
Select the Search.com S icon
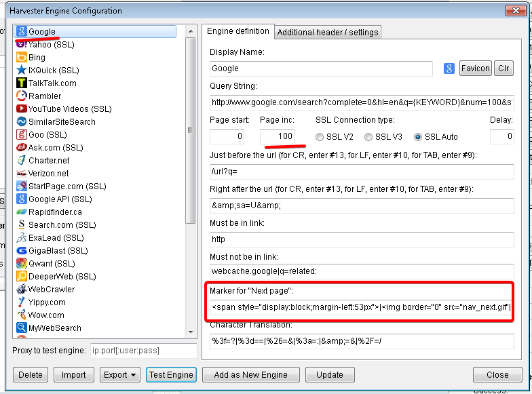click(22, 225)
